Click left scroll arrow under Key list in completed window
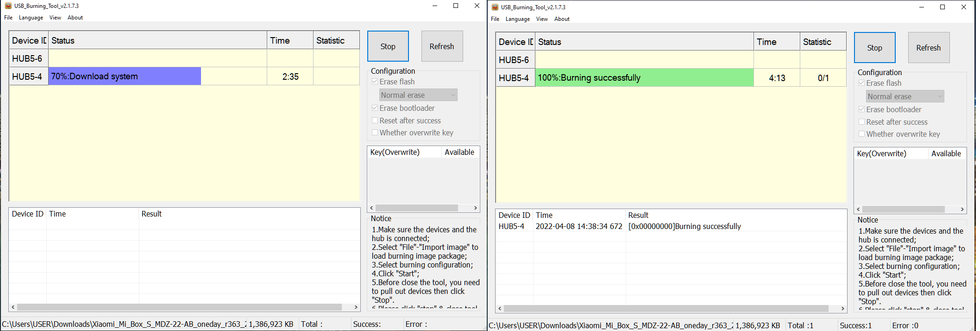The height and width of the screenshot is (331, 980). tap(858, 210)
